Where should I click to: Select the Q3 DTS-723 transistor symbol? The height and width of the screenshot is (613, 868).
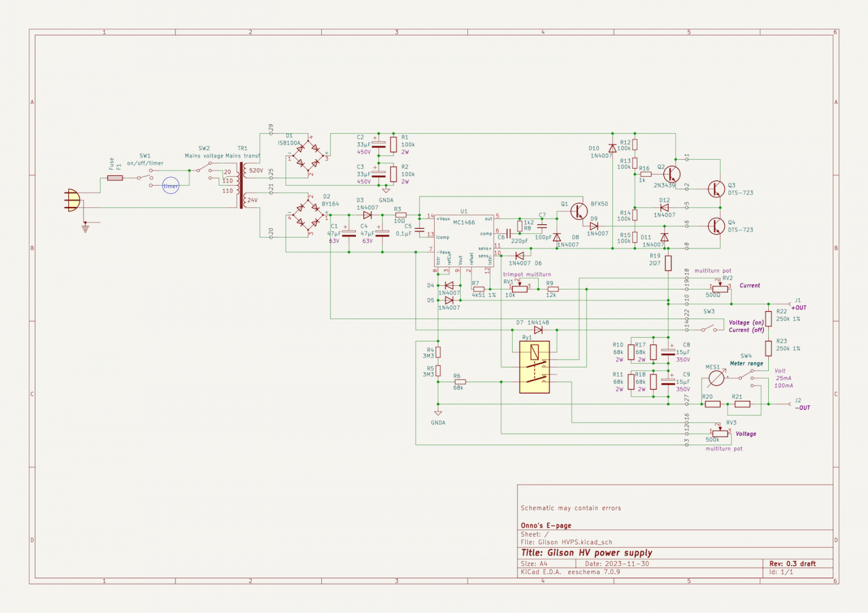tap(716, 189)
